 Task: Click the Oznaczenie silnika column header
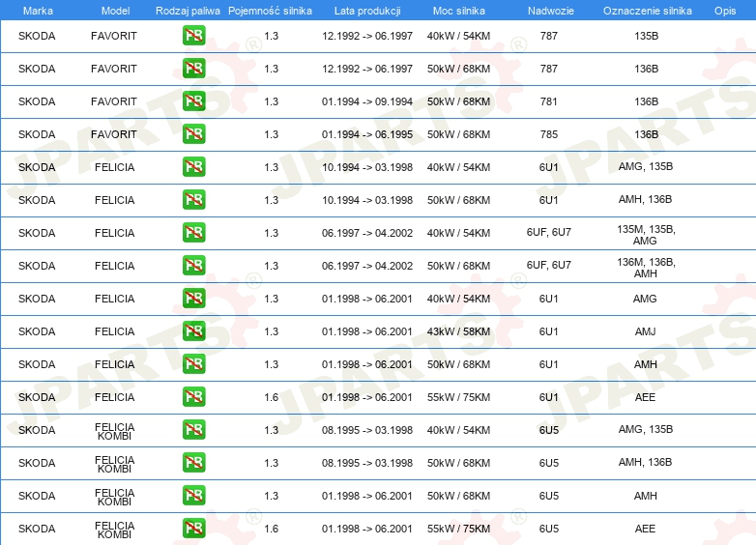(647, 11)
